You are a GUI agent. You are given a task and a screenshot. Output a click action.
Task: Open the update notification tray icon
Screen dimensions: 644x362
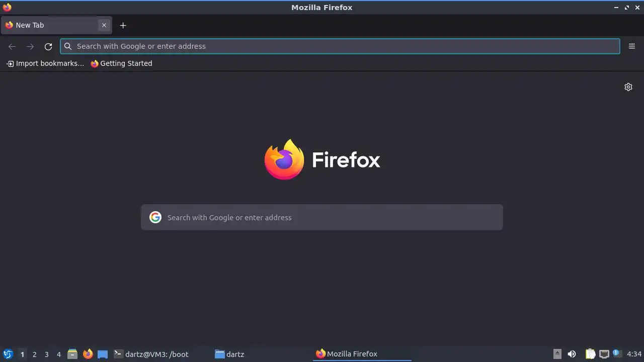click(x=617, y=353)
